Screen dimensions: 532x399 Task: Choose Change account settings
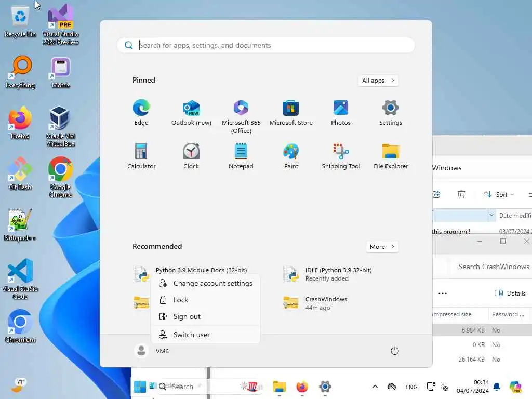[x=206, y=283]
